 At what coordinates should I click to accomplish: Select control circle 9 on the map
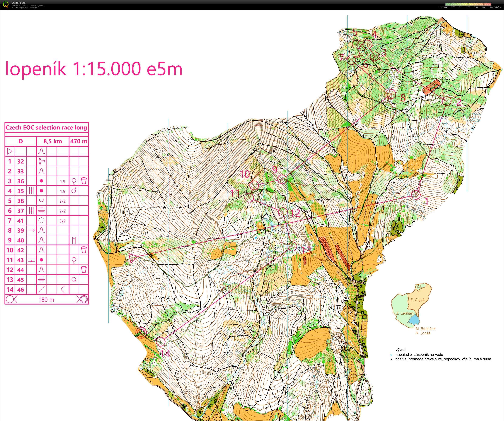tap(282, 179)
